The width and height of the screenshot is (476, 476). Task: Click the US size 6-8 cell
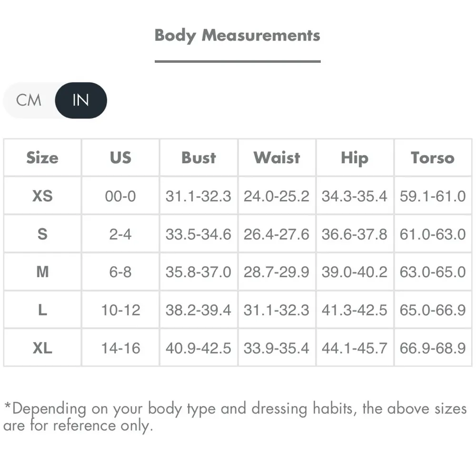[120, 272]
